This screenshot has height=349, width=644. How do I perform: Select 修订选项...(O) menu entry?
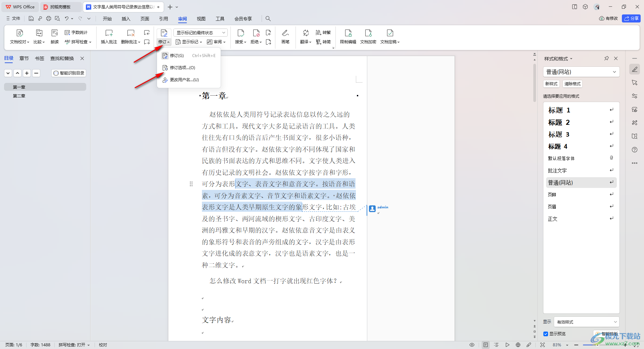pos(189,68)
